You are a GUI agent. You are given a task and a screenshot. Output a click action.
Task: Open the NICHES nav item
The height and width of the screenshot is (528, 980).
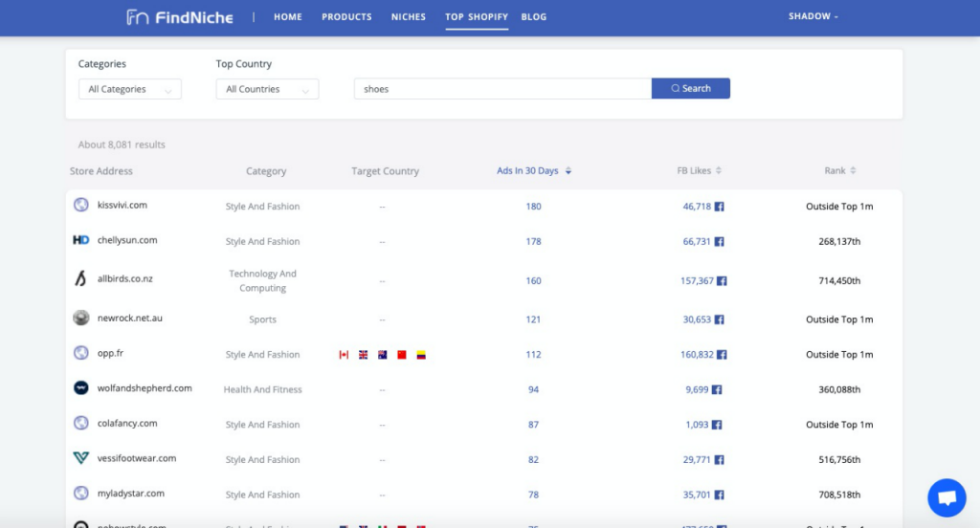(x=409, y=17)
